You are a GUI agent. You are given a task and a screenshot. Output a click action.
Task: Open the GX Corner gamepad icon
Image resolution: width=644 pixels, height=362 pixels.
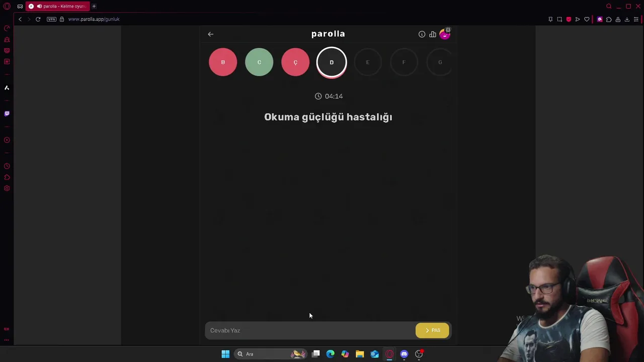(x=20, y=7)
